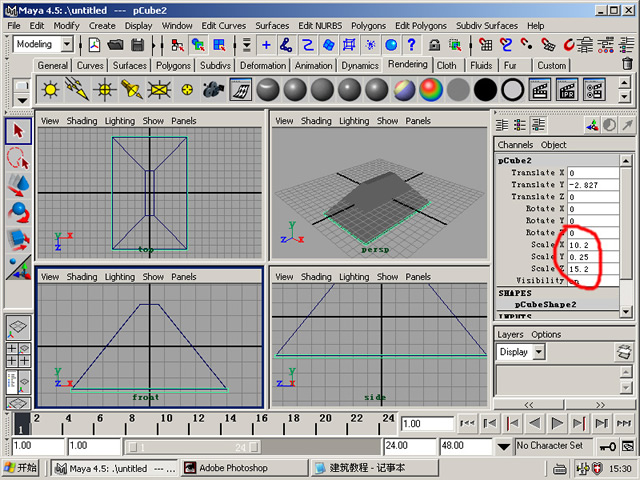Toggle select by object type mode
This screenshot has width=640, height=480.
198,44
